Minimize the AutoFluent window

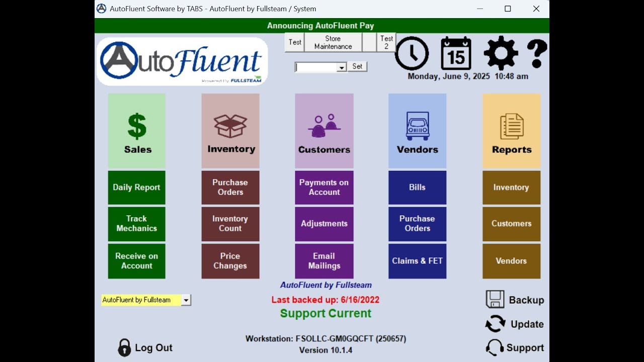coord(479,9)
